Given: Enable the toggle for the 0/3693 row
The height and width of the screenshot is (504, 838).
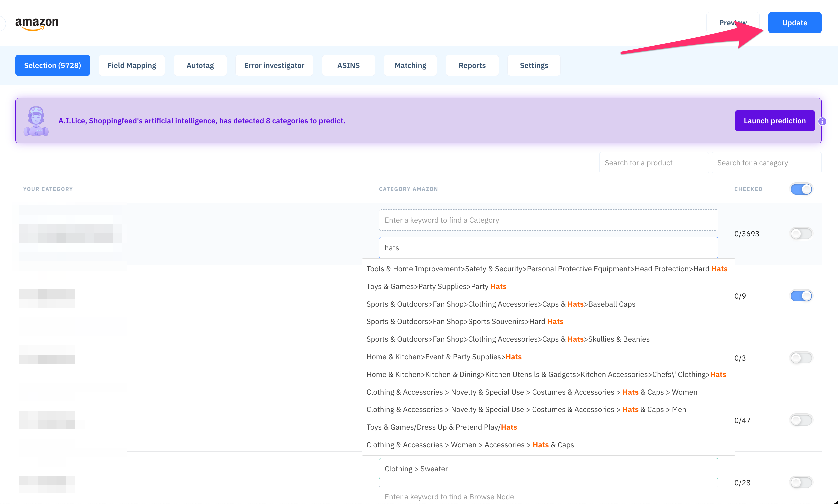Looking at the screenshot, I should [801, 234].
